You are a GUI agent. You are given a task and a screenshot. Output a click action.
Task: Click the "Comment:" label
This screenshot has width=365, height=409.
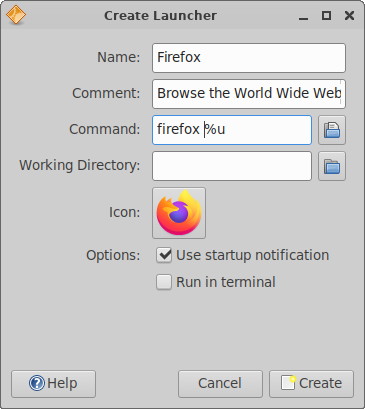coord(106,93)
